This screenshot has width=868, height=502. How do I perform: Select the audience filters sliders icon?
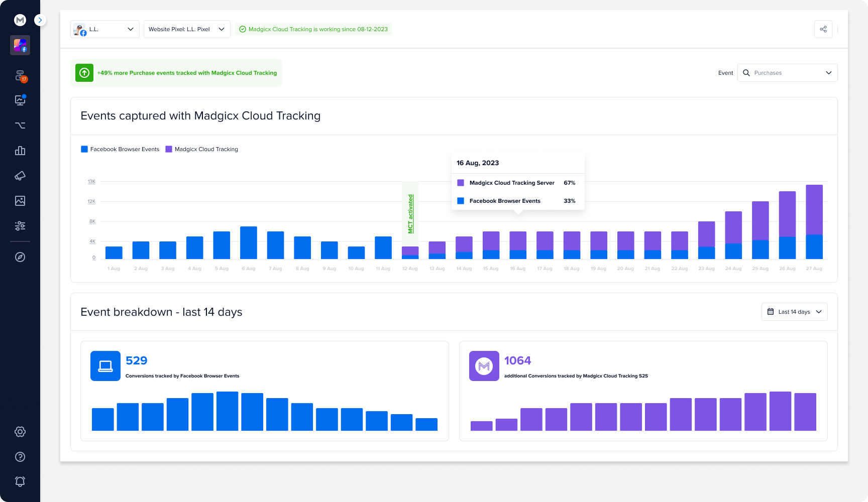[x=20, y=226]
